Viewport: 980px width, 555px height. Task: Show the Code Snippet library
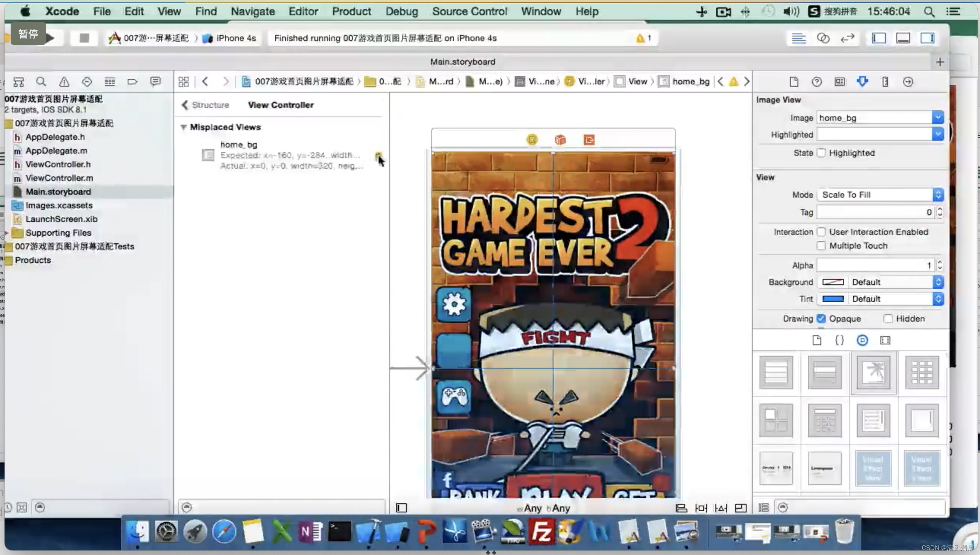(839, 340)
